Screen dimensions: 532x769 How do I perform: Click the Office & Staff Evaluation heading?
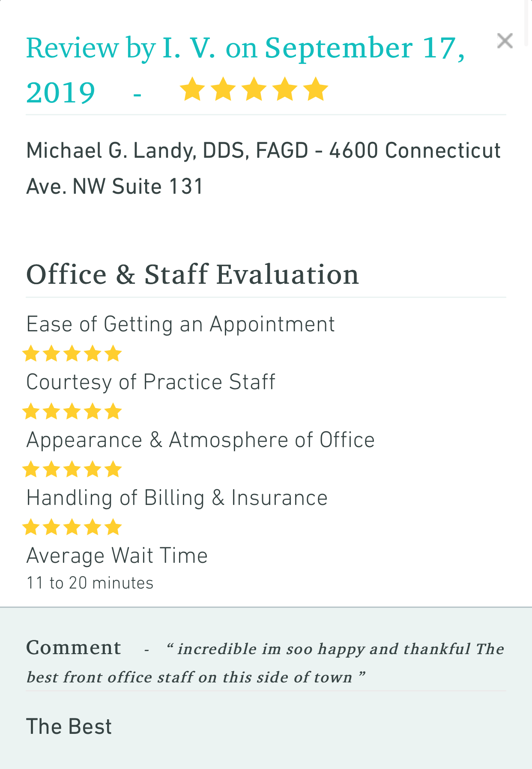[192, 274]
